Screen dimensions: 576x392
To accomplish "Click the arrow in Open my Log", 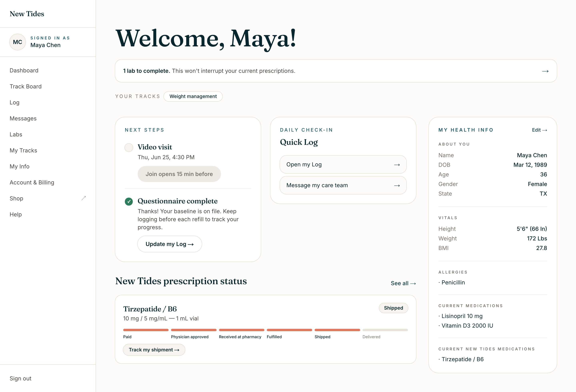I will coord(397,165).
